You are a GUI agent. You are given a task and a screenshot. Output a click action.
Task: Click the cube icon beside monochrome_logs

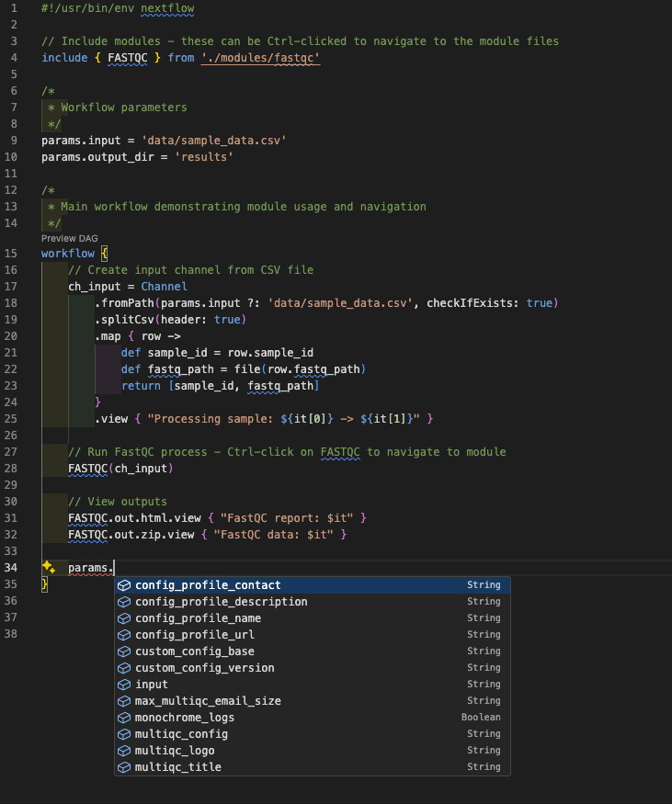click(124, 718)
